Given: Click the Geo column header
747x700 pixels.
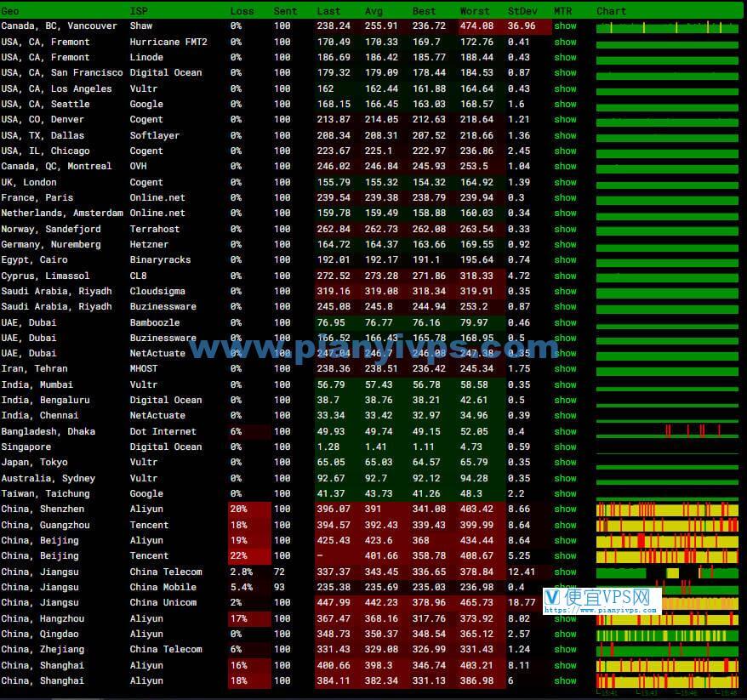Looking at the screenshot, I should tap(10, 11).
